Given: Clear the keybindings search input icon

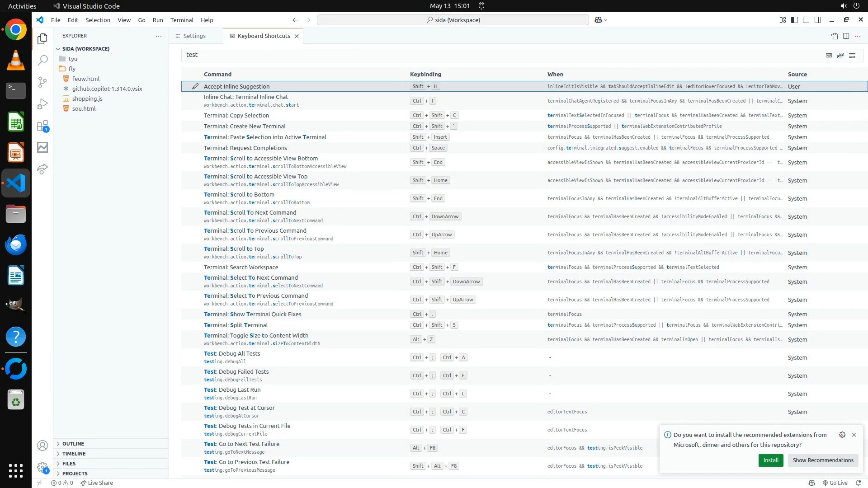Looking at the screenshot, I should pyautogui.click(x=852, y=55).
